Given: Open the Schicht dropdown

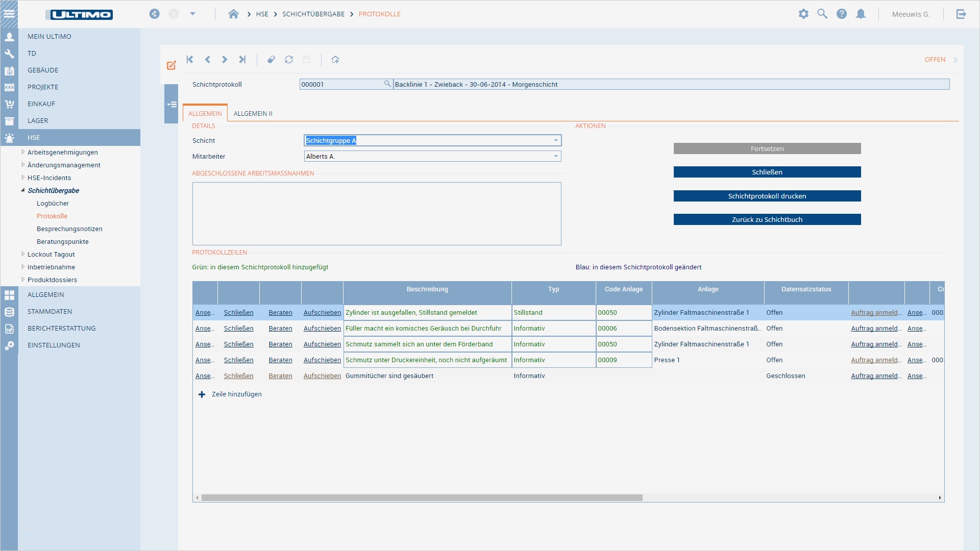Looking at the screenshot, I should [556, 140].
